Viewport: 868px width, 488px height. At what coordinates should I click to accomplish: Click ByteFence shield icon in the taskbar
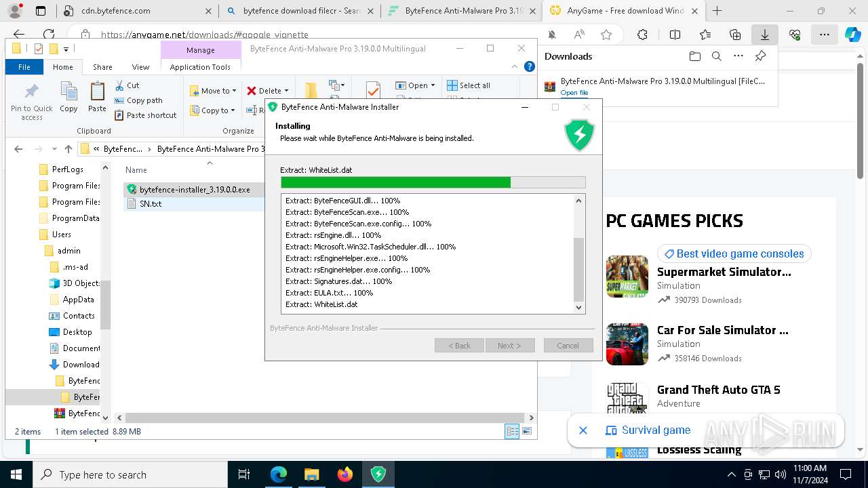point(378,474)
